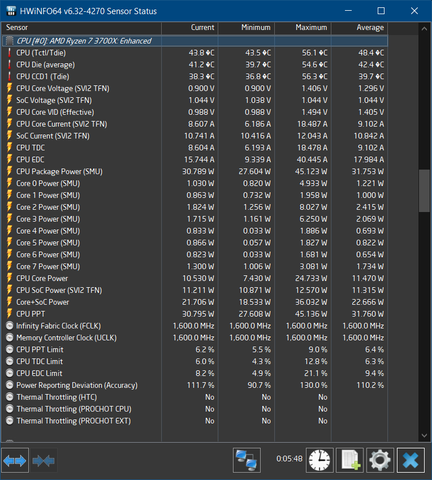Screen dimensions: 432x480
Task: Click the Current column header
Action: 190,28
